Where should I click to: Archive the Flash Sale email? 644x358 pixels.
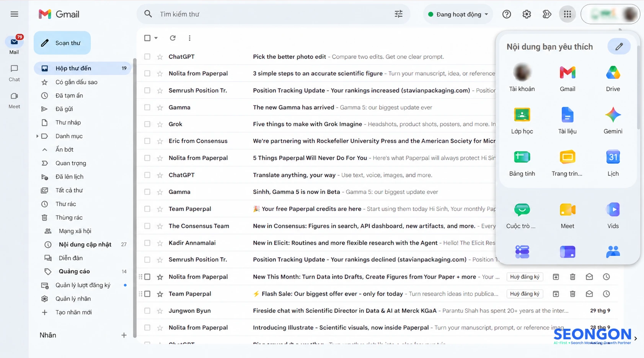556,294
